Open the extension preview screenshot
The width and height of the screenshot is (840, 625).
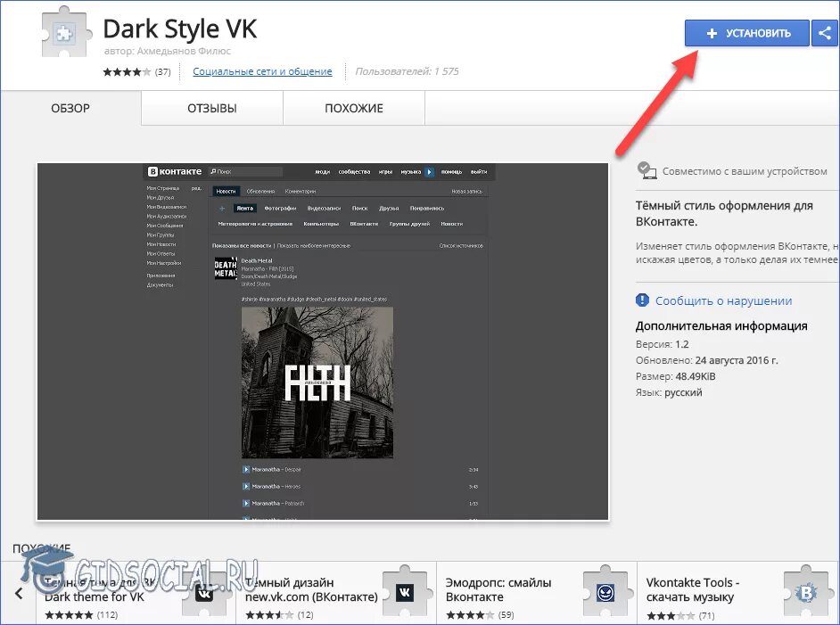click(x=323, y=341)
